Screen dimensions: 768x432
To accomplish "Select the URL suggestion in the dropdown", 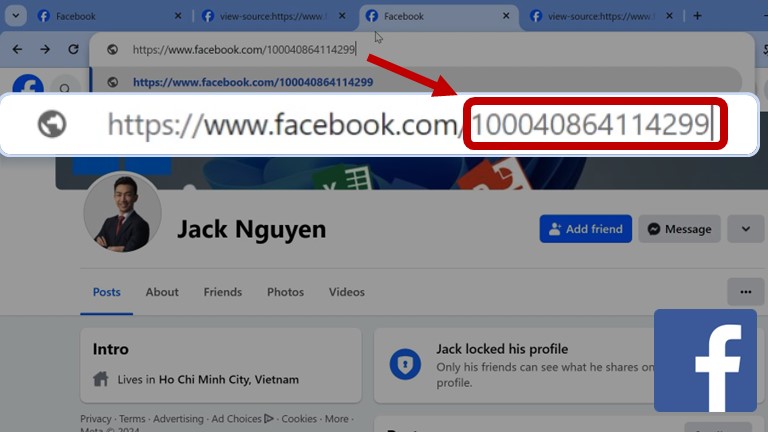I will [416, 82].
